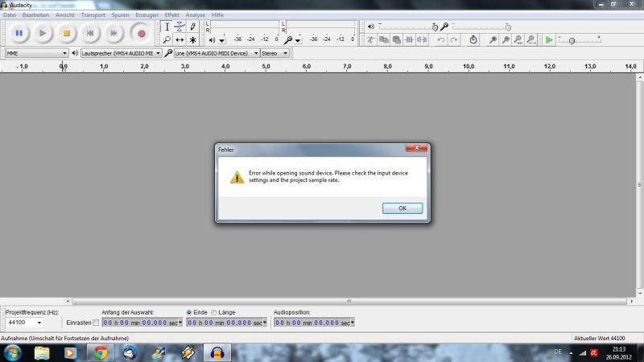644x362 pixels.
Task: Click the Paste icon in edit toolbar
Action: click(396, 39)
